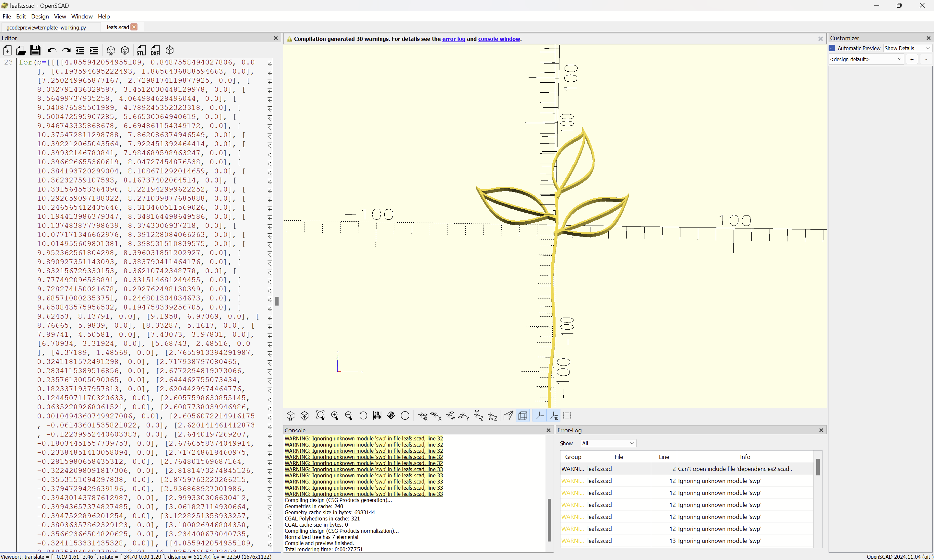Toggle Show Axes in viewport toolbar
This screenshot has height=560, width=934.
click(x=540, y=416)
